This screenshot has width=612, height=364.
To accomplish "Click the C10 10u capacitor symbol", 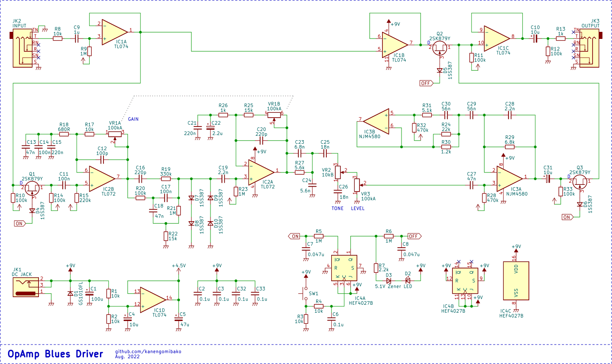I will click(535, 38).
